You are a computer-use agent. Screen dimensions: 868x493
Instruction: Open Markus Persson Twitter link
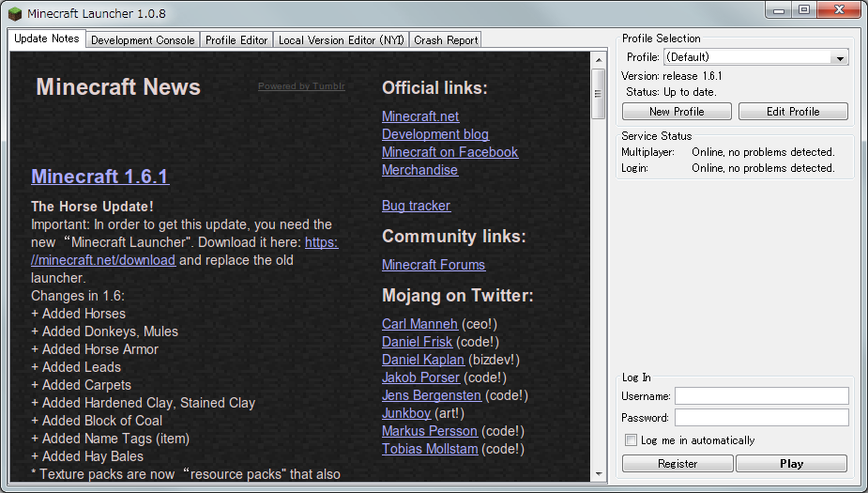[x=430, y=431]
